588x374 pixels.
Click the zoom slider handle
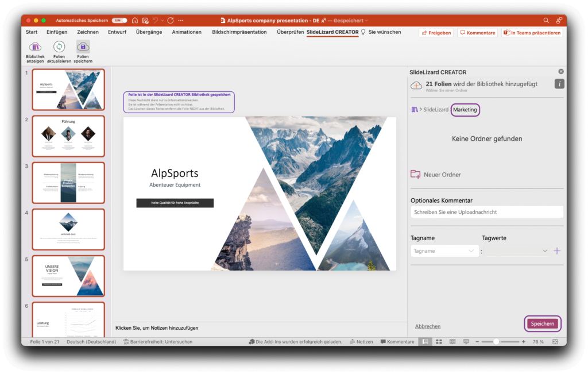click(x=496, y=342)
